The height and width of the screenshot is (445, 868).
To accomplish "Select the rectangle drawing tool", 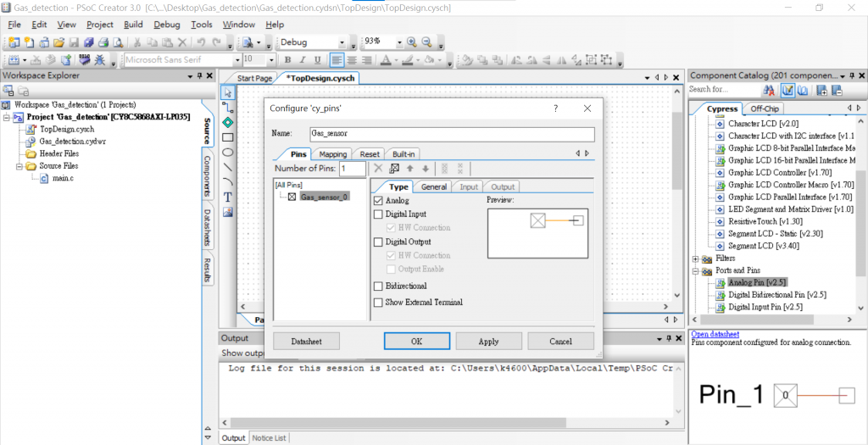I will tap(227, 137).
